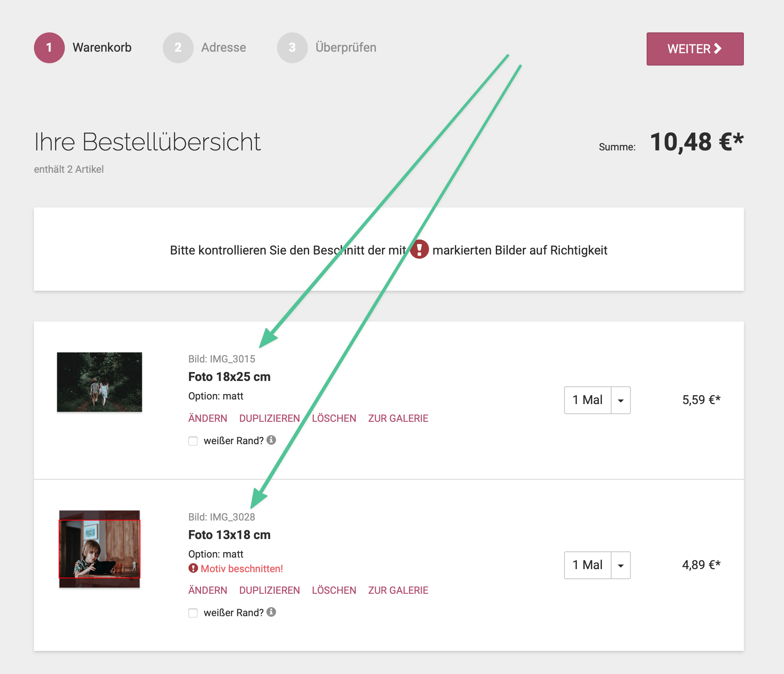Click the info icon beside IMG_3028 weißer Rand
The height and width of the screenshot is (674, 784).
tap(271, 612)
